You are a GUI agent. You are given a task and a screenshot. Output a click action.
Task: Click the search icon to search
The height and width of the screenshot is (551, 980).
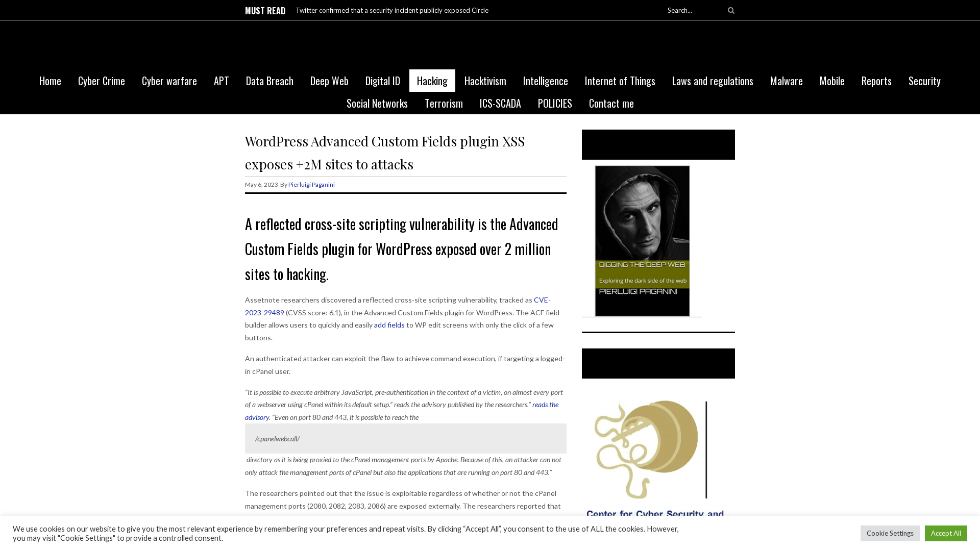[731, 10]
